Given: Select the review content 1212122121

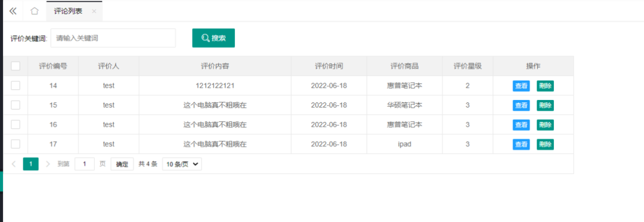Looking at the screenshot, I should (x=215, y=86).
